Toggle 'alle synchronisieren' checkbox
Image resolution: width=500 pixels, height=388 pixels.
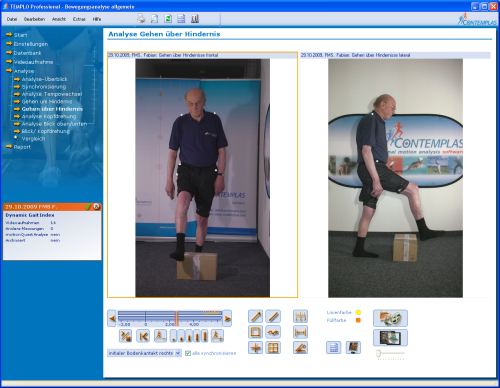pos(188,353)
